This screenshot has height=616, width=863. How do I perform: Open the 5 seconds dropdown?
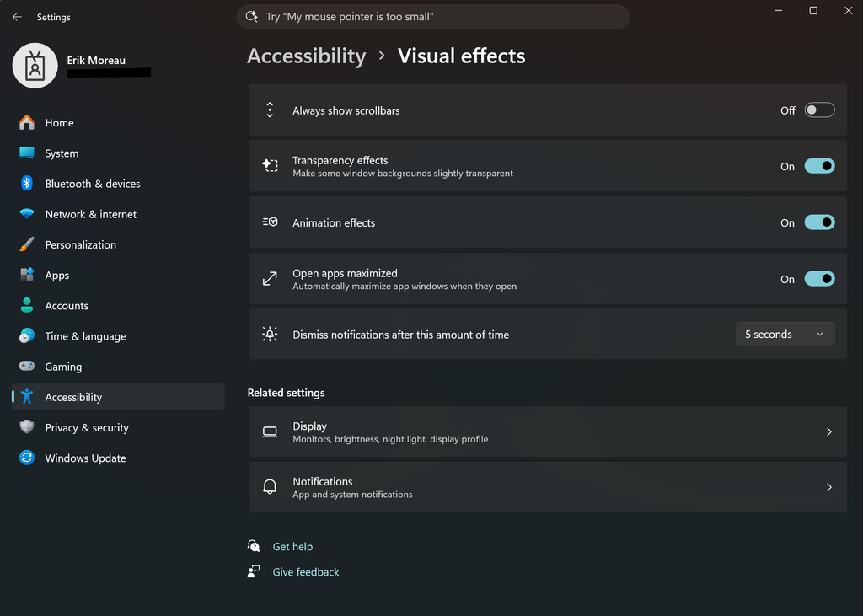click(785, 335)
